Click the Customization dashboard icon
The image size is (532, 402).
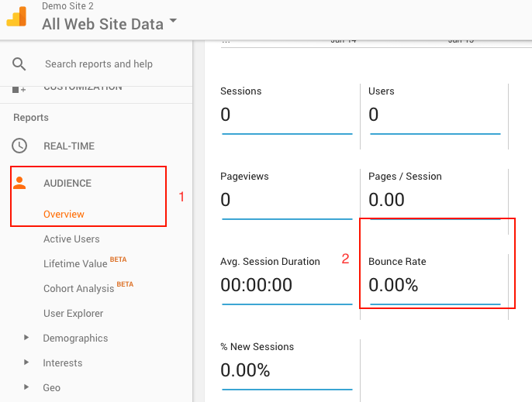tap(19, 88)
